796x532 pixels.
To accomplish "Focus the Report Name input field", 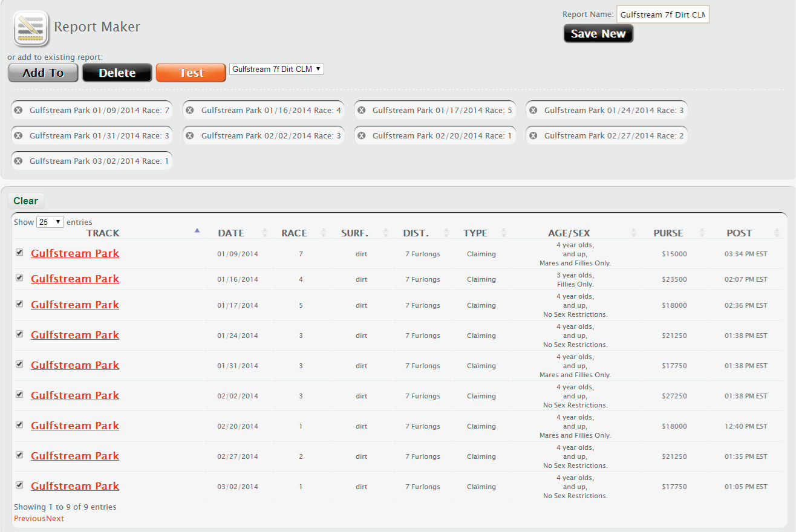I will (x=663, y=15).
